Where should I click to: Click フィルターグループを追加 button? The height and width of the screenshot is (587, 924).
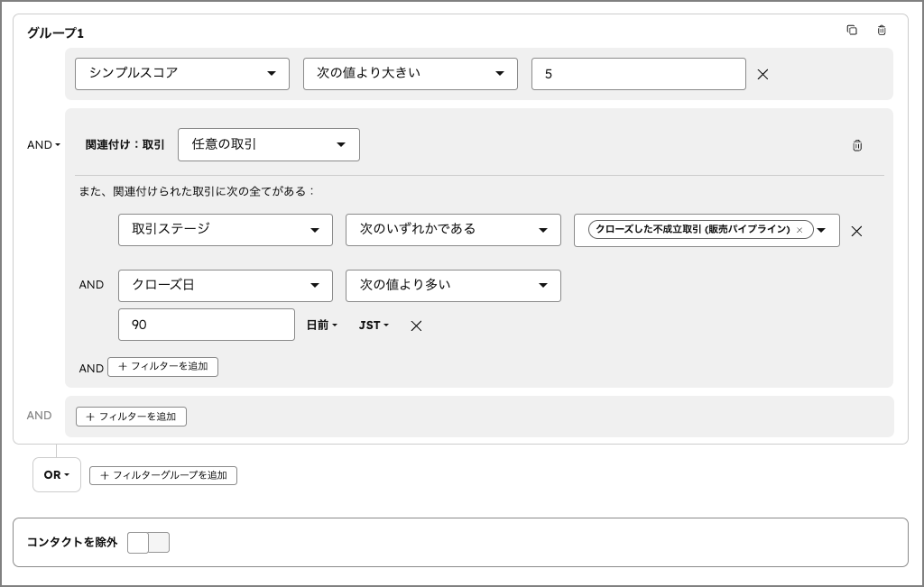click(x=163, y=475)
